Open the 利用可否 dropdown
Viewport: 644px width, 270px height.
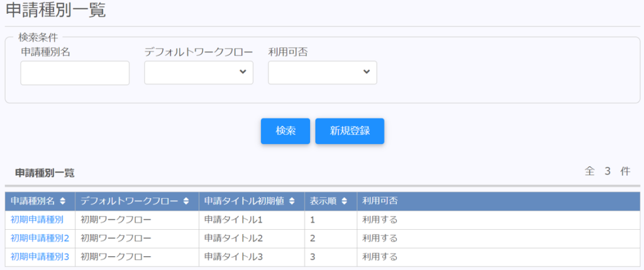point(323,72)
